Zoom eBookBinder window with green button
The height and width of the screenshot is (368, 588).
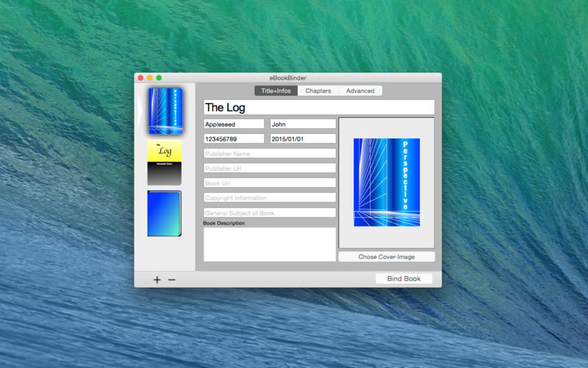point(159,78)
